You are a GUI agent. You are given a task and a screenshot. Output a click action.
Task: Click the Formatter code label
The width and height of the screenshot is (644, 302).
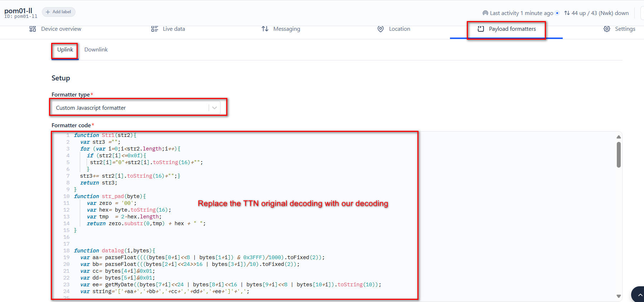(71, 125)
